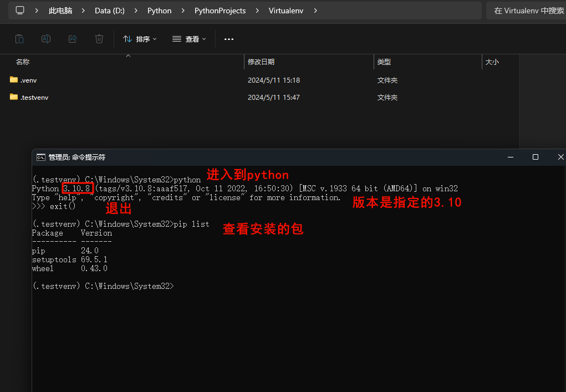Click the Virtualenv breadcrumb segment
Viewport: 566px width, 392px height.
[286, 11]
